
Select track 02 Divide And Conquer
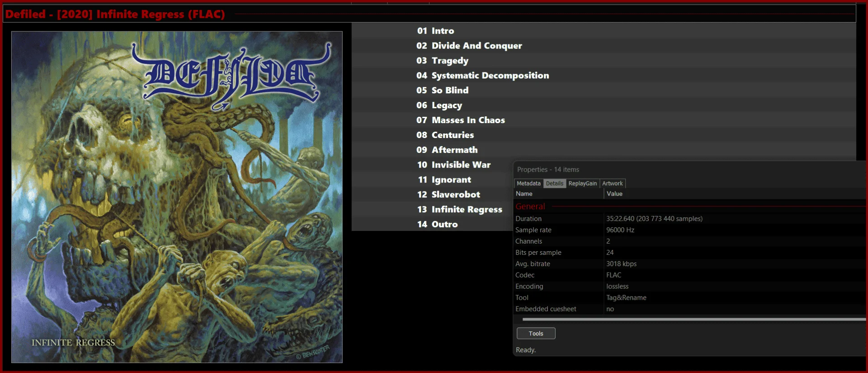pos(604,46)
